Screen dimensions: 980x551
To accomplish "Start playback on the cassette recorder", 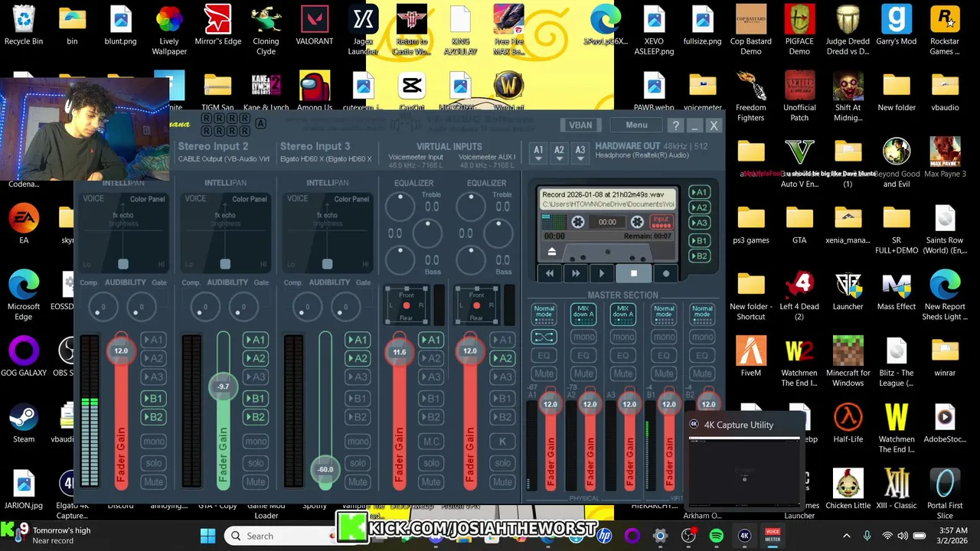I will tap(602, 273).
